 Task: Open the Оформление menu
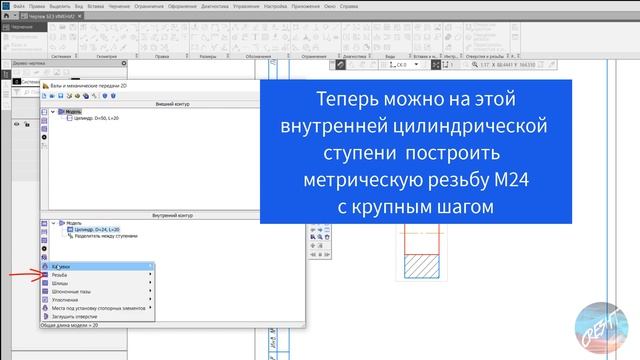(x=182, y=6)
